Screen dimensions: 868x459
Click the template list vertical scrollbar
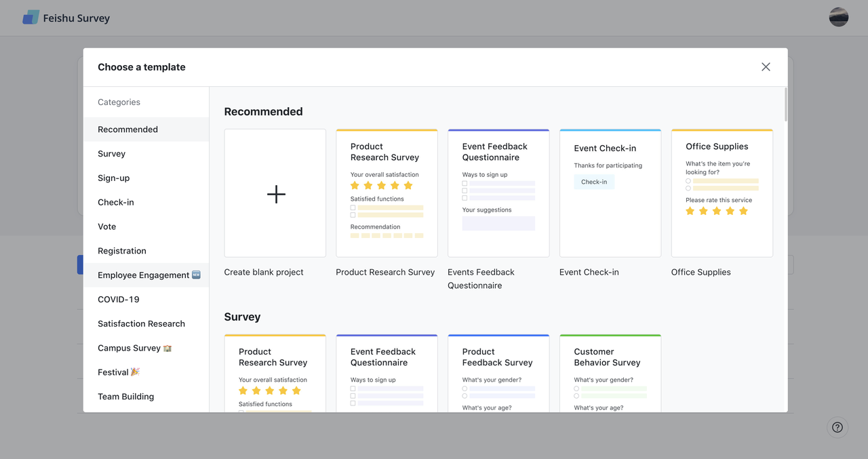coord(785,104)
